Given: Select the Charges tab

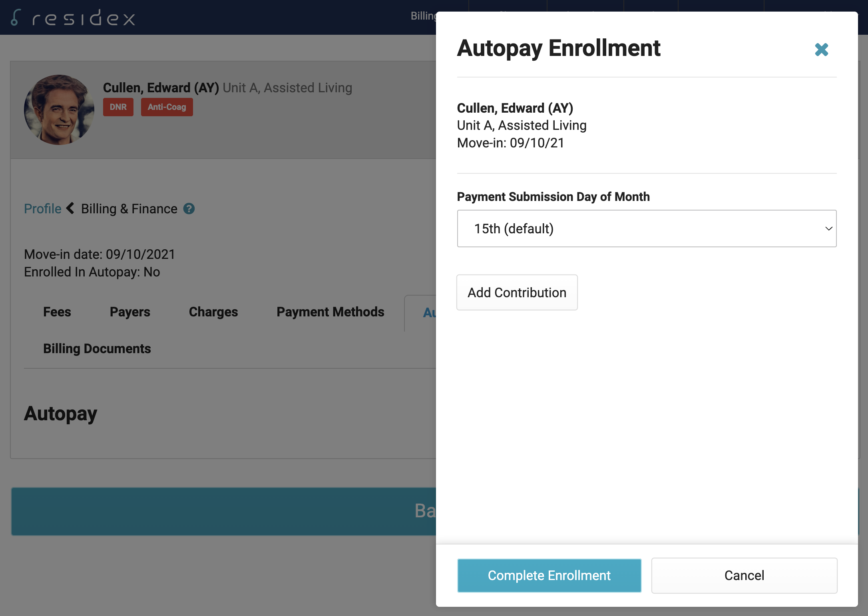Looking at the screenshot, I should [x=213, y=312].
